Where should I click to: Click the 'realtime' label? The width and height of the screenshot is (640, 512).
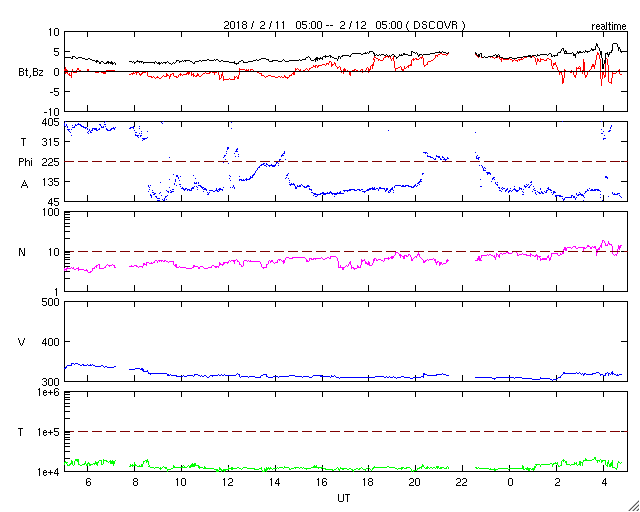pyautogui.click(x=609, y=27)
